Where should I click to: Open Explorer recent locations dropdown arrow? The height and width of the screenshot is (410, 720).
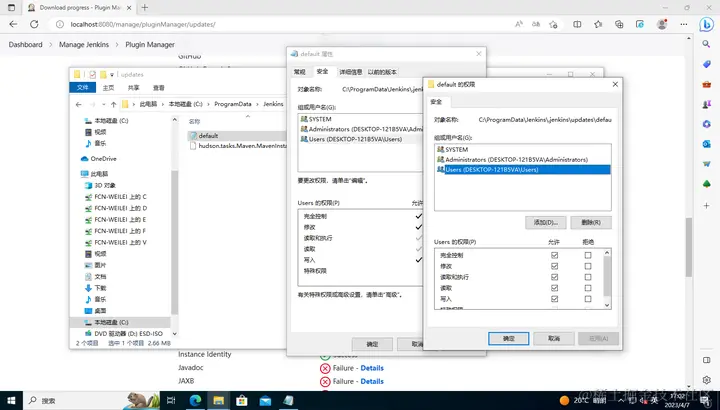coord(103,104)
